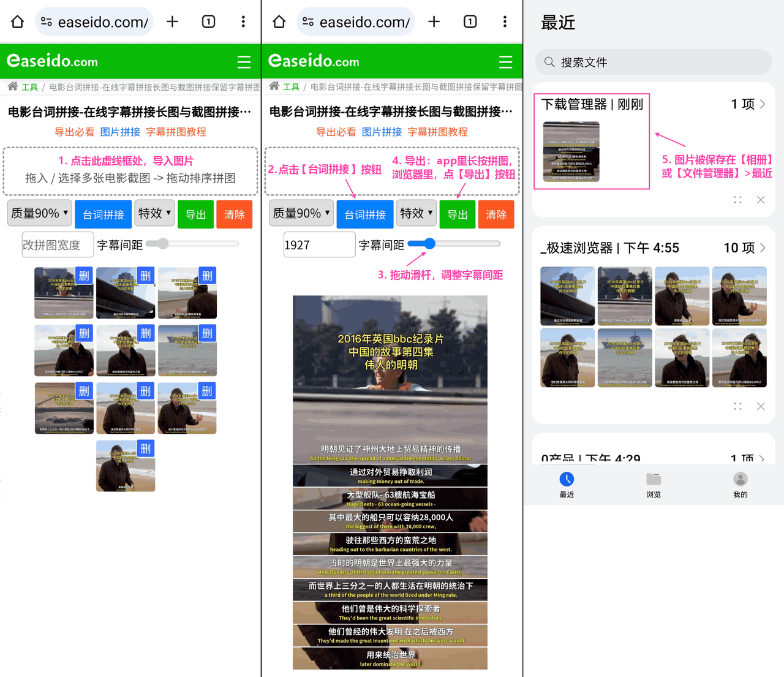Switch to 我的 tab in file manager
This screenshot has height=677, width=784.
click(x=741, y=485)
